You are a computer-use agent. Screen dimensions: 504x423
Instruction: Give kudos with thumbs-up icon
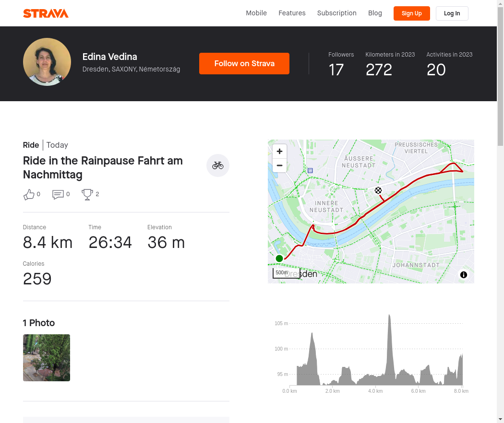pos(29,194)
